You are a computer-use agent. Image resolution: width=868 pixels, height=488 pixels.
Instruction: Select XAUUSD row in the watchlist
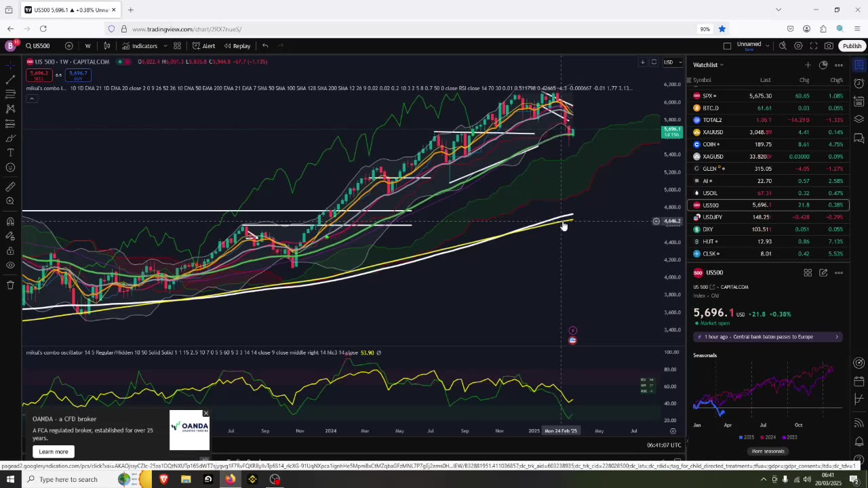(x=768, y=132)
